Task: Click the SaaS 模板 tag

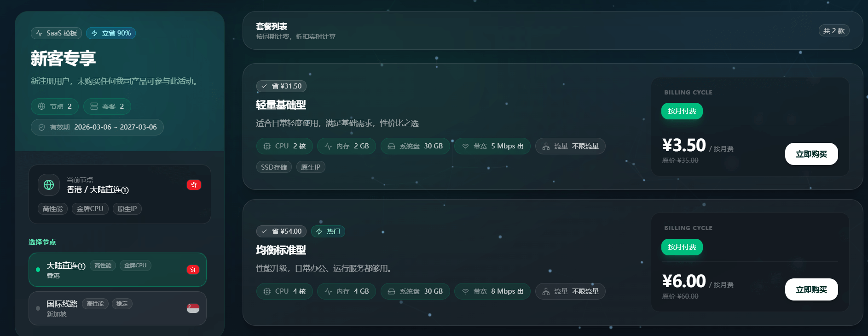Action: [57, 33]
